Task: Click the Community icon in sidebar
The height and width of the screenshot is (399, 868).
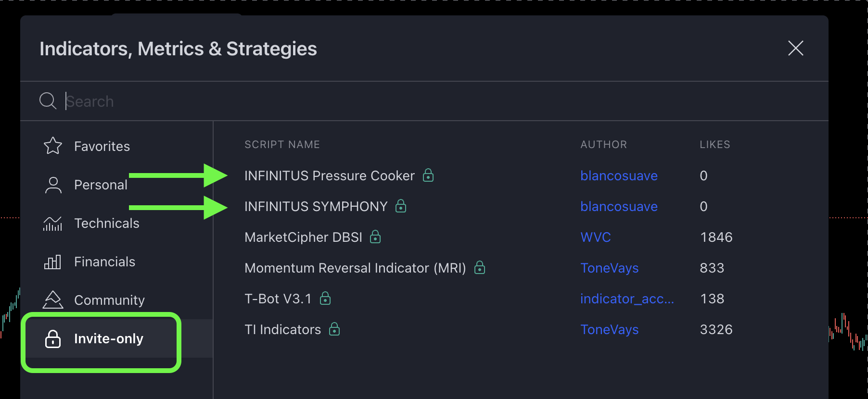Action: [x=53, y=300]
